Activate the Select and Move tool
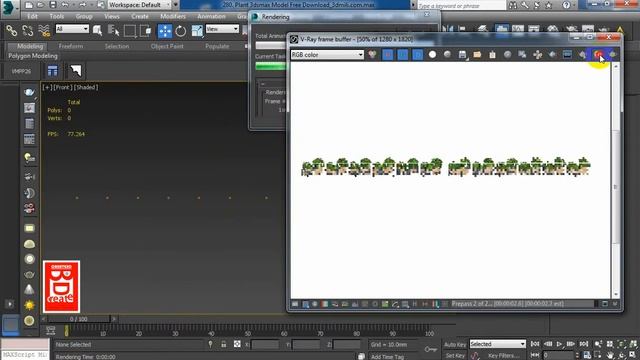The height and width of the screenshot is (360, 640). 165,31
